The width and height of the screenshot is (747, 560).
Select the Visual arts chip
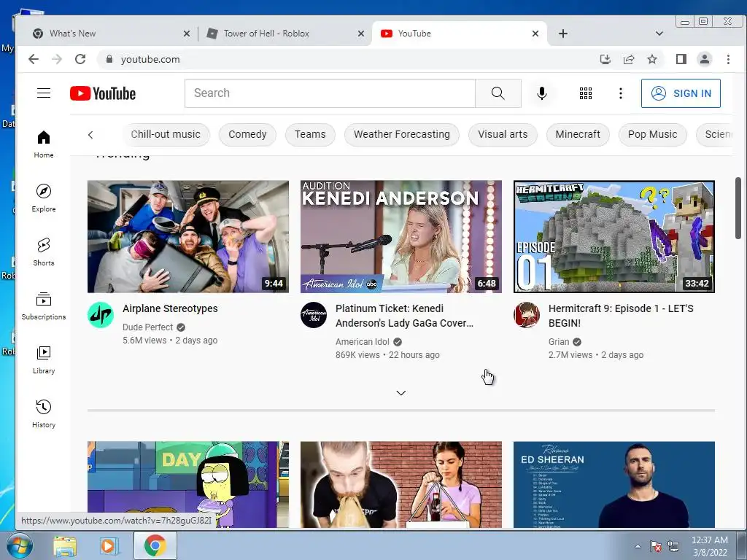click(x=503, y=134)
